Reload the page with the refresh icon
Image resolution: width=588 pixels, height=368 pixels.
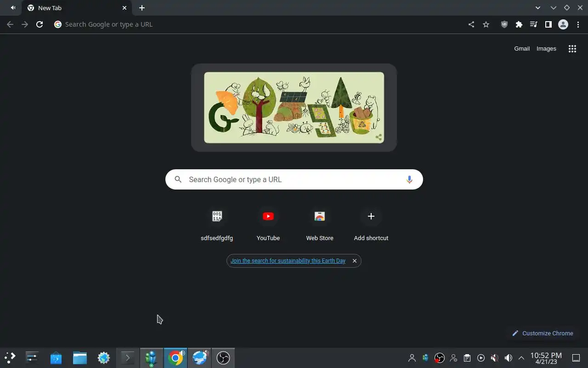[x=40, y=24]
